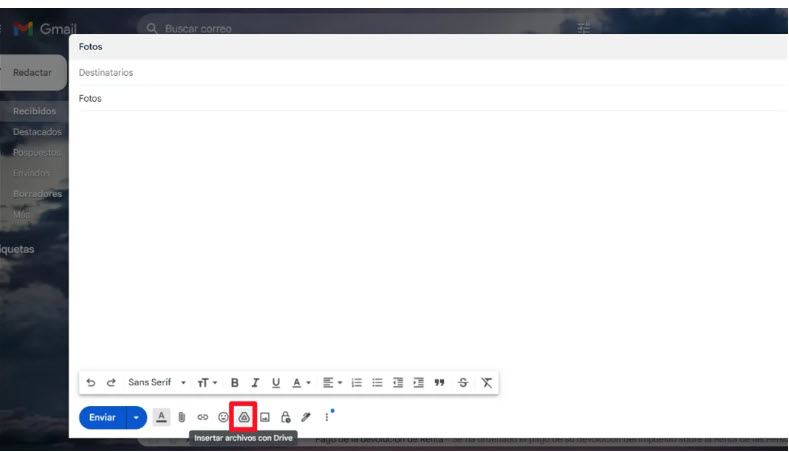Open the text color picker

pyautogui.click(x=301, y=383)
